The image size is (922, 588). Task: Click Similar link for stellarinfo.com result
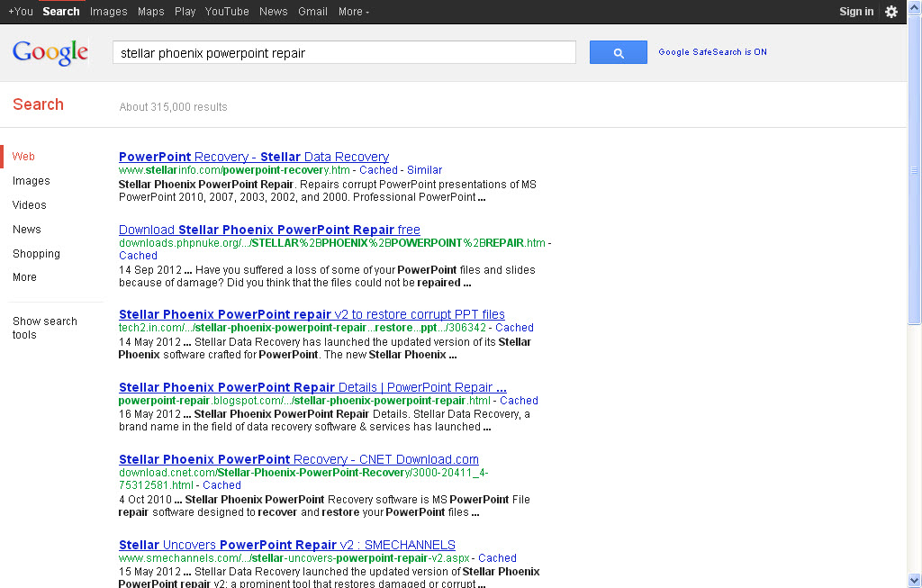tap(425, 170)
